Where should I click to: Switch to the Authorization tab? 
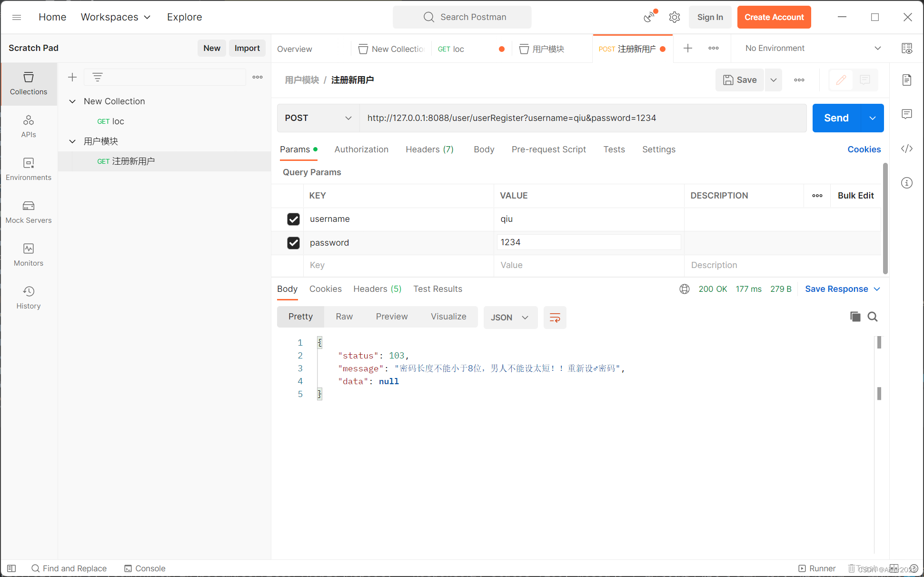(x=361, y=149)
